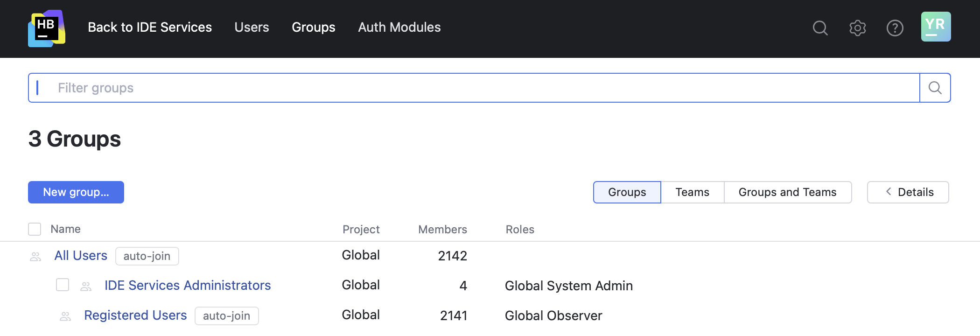
Task: Open the YR user profile avatar
Action: [936, 27]
